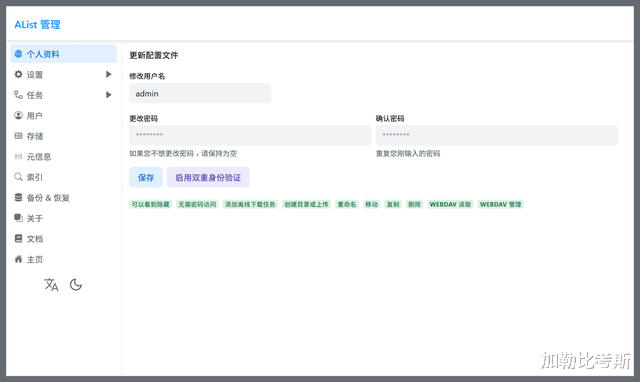Focus the 确认密码 password field
640x382 pixels.
tap(497, 135)
